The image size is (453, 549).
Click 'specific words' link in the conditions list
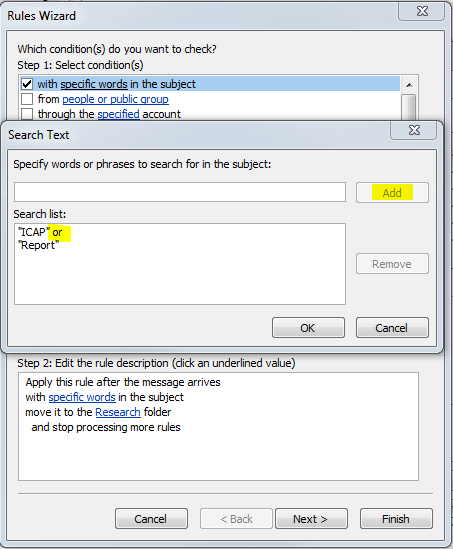pyautogui.click(x=94, y=84)
